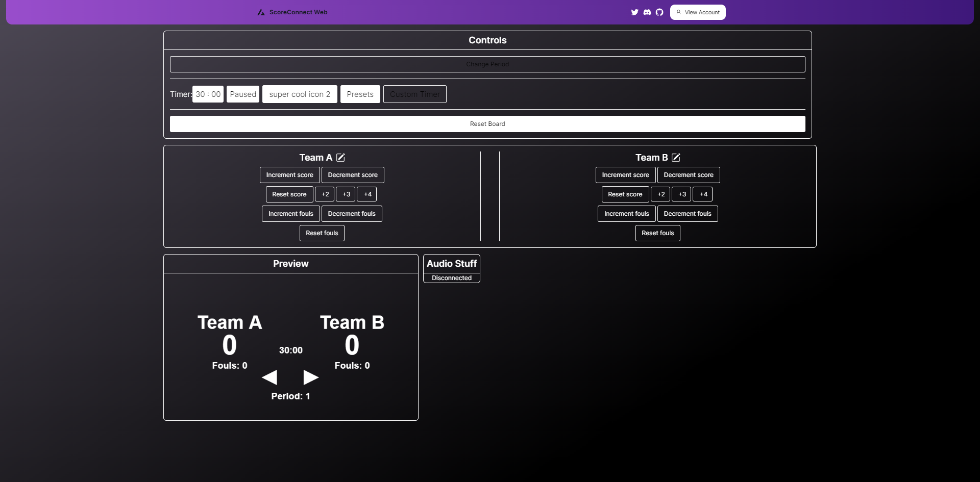Open the Change Period dropdown
The height and width of the screenshot is (482, 980).
coord(487,64)
